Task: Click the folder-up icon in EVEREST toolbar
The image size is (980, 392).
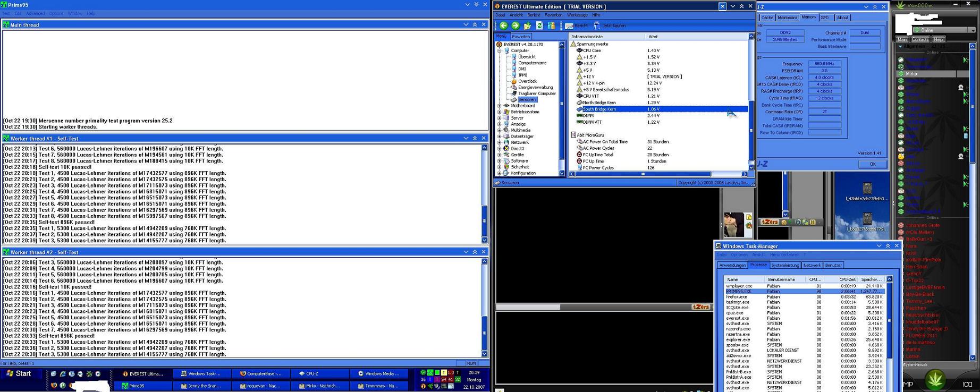Action: pyautogui.click(x=527, y=25)
